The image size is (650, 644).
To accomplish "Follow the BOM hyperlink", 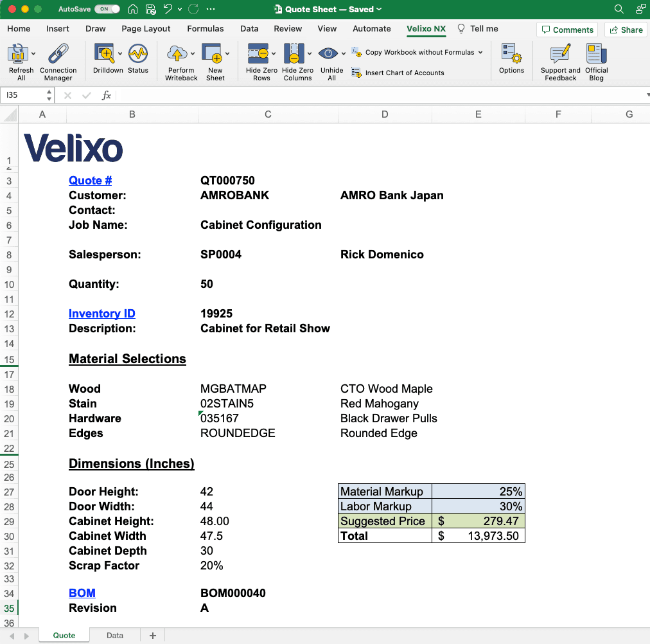I will pyautogui.click(x=82, y=593).
